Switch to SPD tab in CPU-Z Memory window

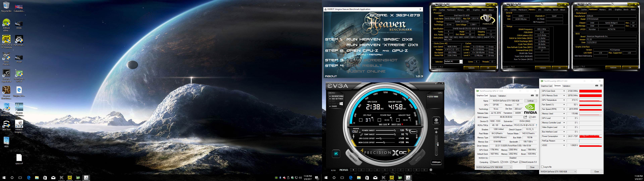540,10
